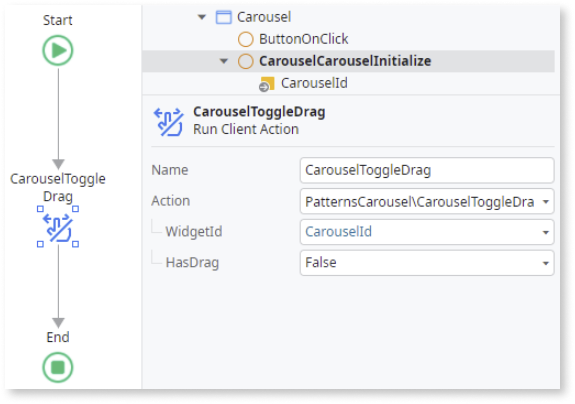575x404 pixels.
Task: Select ButtonOnClick in the tree
Action: (x=304, y=39)
